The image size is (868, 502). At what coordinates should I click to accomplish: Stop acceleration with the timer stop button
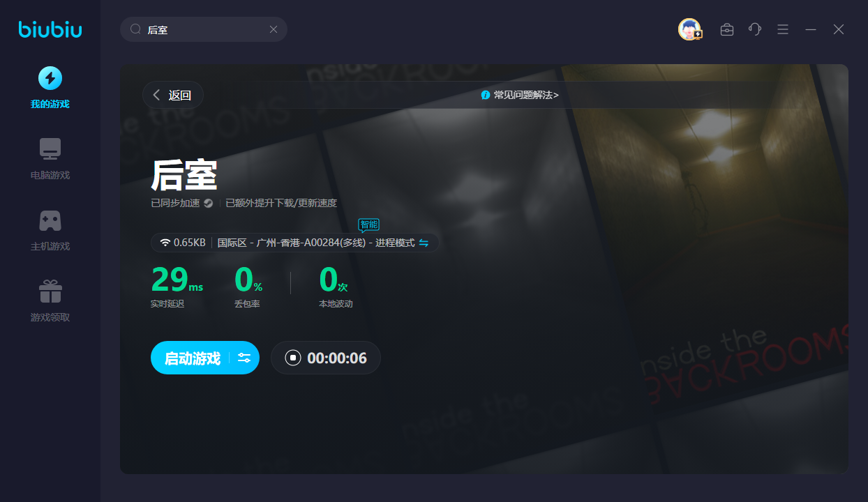[293, 358]
